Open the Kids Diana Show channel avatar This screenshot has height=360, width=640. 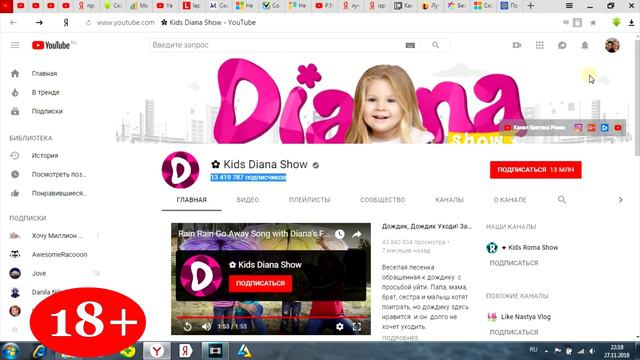pyautogui.click(x=180, y=170)
